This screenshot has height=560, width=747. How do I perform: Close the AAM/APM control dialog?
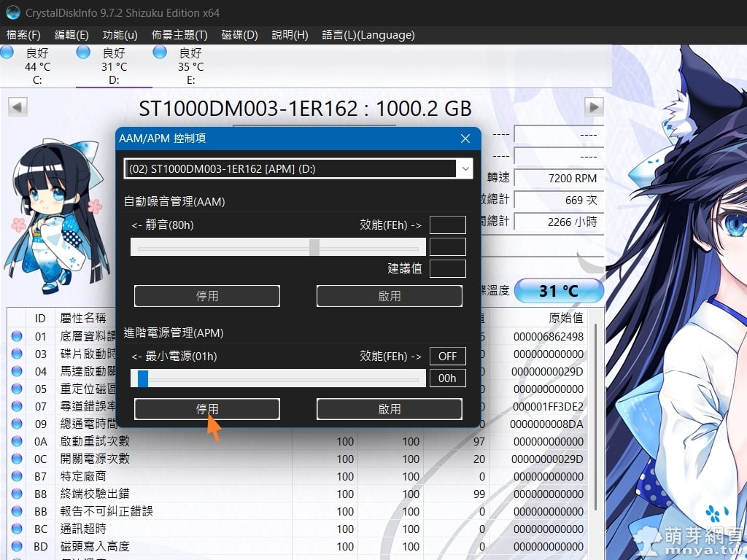tap(465, 139)
